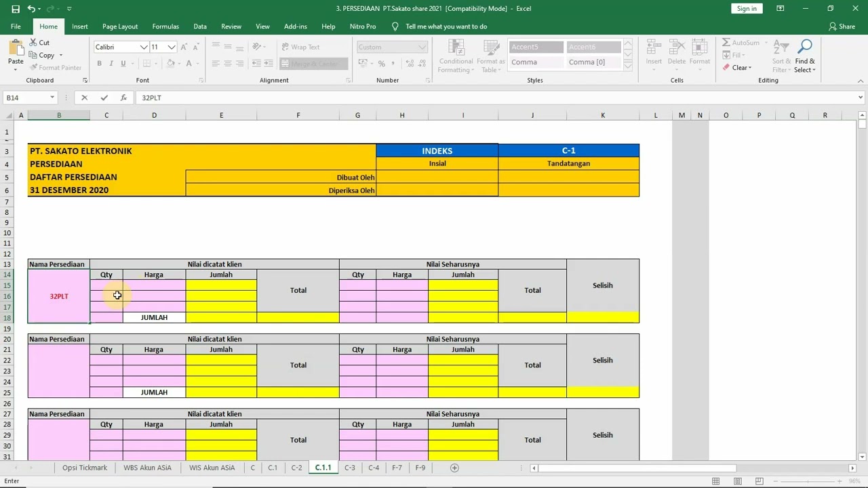
Task: Select the Comma [0] cell style
Action: coord(593,62)
